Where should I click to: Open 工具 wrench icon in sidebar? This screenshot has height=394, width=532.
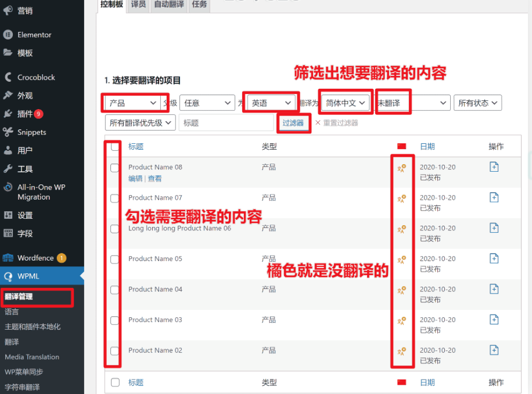8,168
